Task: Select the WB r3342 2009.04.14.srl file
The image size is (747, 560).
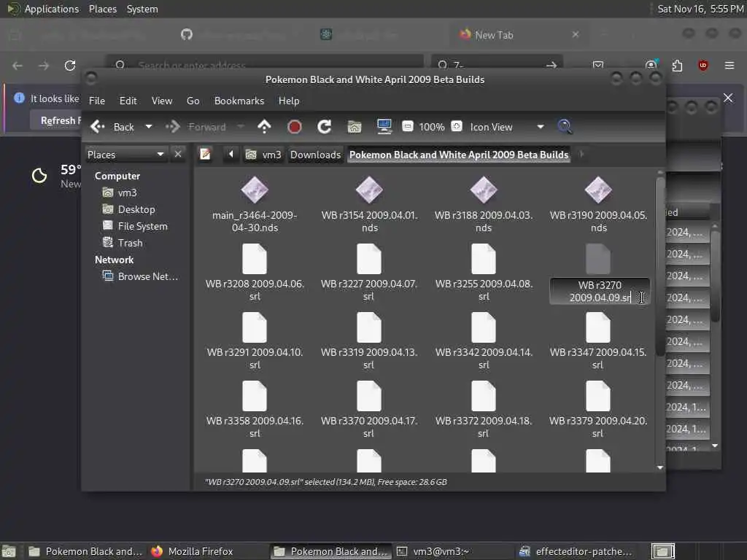Action: click(x=484, y=341)
